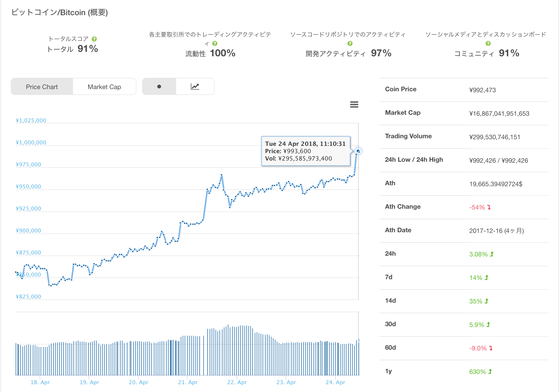The image size is (560, 392).
Task: Click the トータル 91% score
Action: coord(73,49)
